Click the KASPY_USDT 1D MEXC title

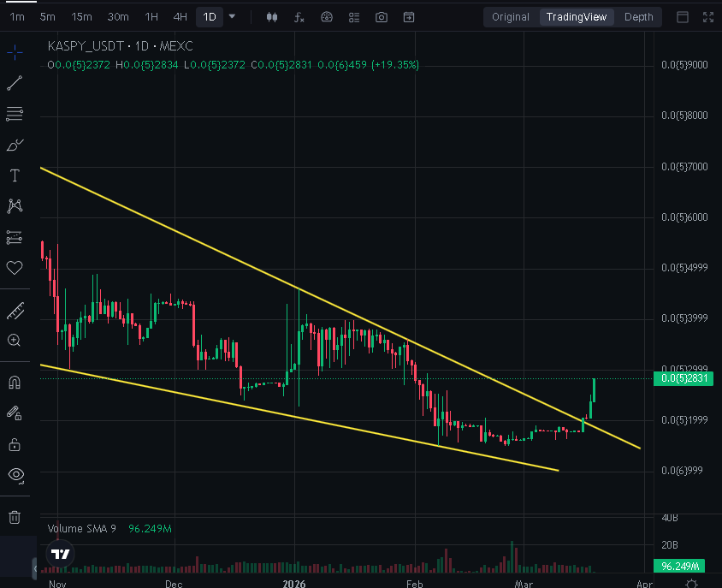coord(120,46)
